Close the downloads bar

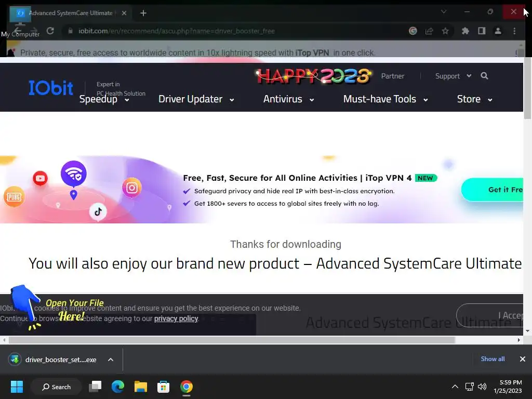point(523,359)
